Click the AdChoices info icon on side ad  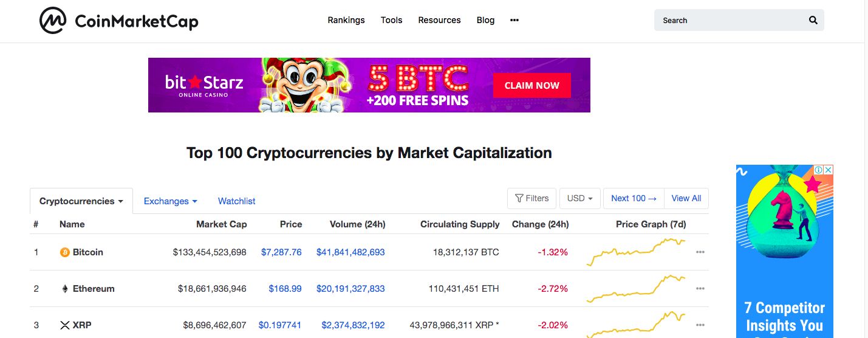(819, 170)
